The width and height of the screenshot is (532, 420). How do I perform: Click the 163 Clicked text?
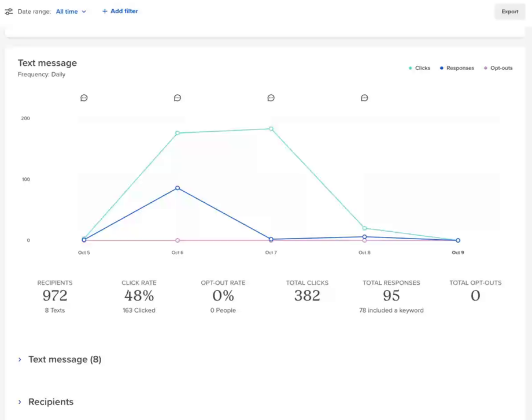139,310
